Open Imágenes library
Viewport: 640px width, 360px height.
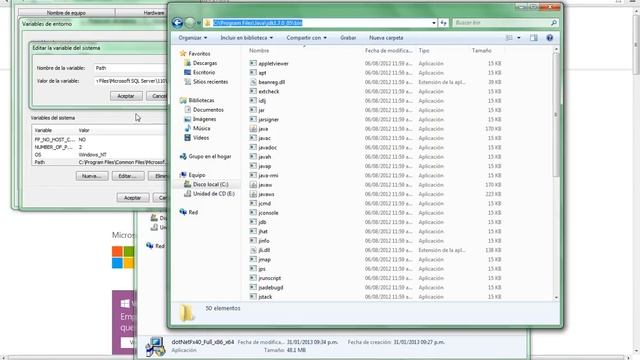pos(204,119)
